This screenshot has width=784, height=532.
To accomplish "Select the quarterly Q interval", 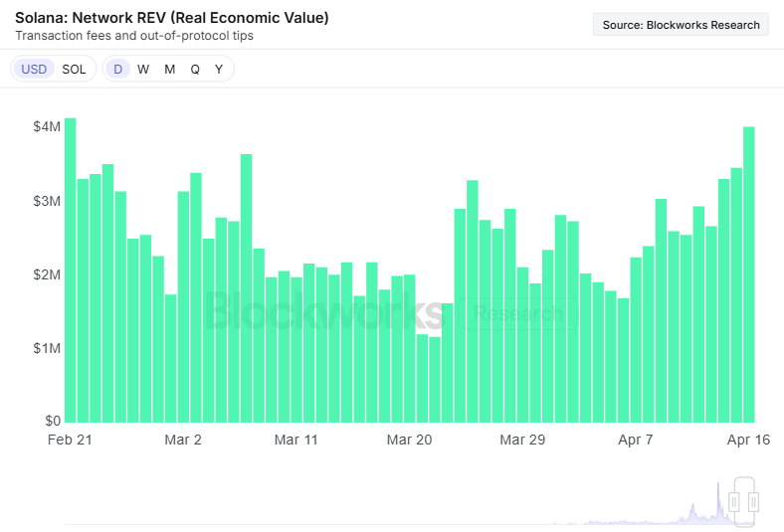I will (195, 69).
